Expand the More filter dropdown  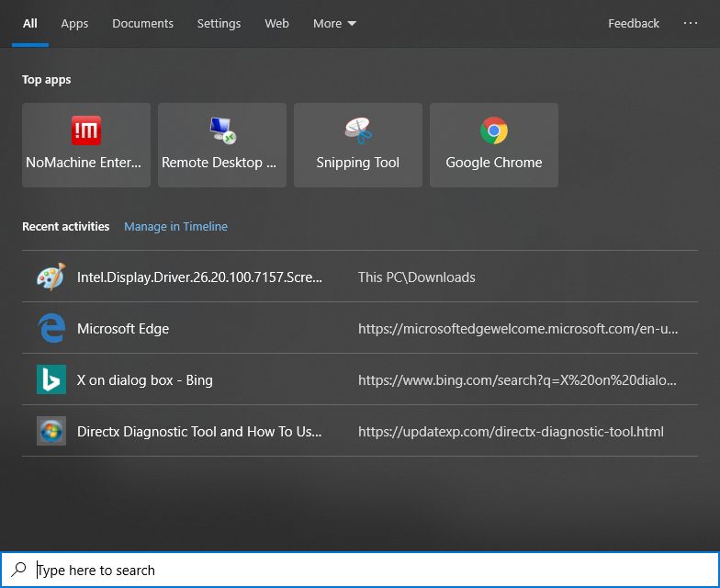click(x=334, y=23)
